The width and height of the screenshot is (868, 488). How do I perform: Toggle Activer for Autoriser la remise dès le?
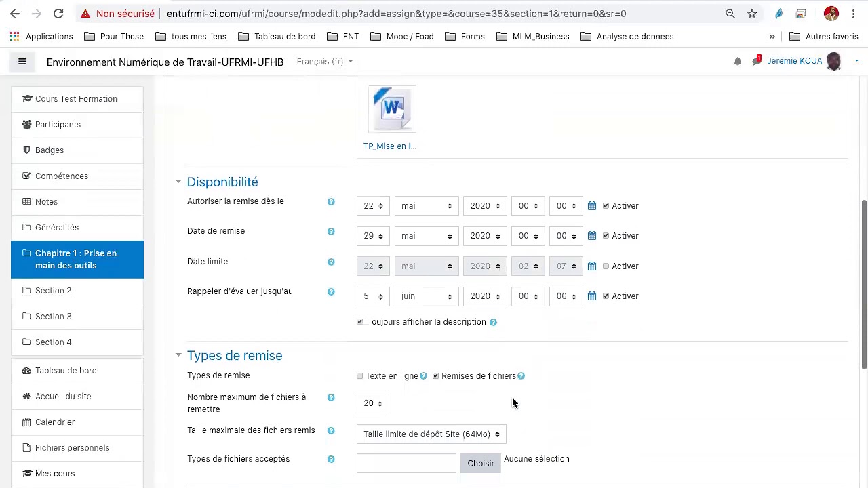606,206
